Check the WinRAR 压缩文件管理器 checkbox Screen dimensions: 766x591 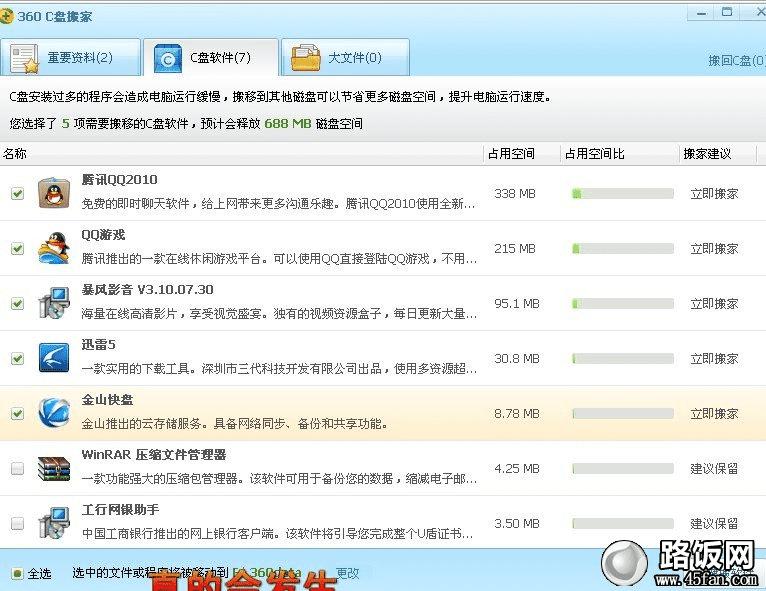click(x=18, y=468)
